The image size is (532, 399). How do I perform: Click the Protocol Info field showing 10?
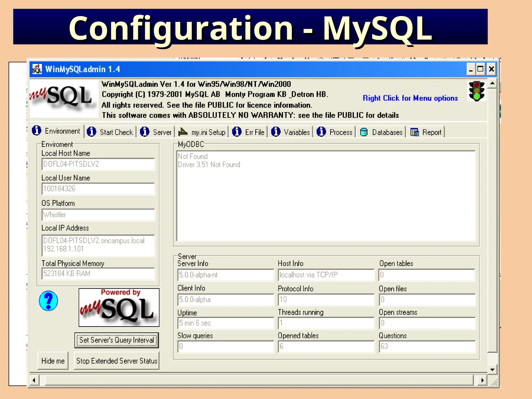[x=326, y=300]
